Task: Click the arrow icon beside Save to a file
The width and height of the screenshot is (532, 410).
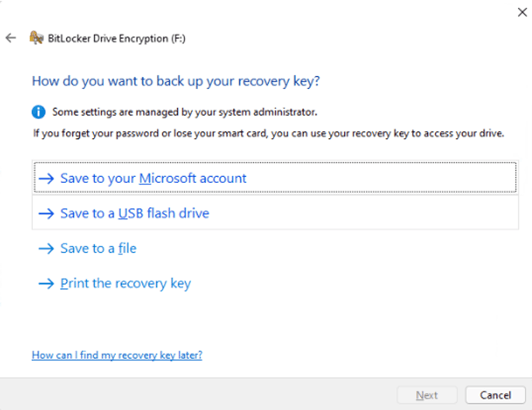Action: click(47, 248)
